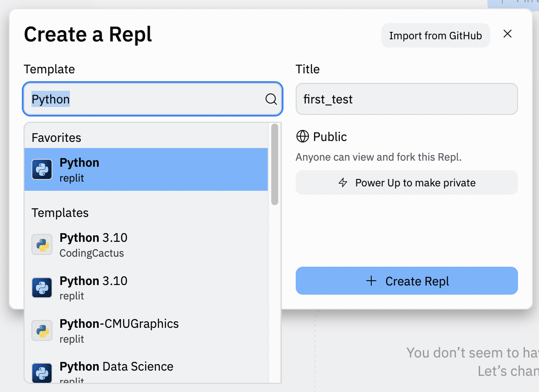
Task: Click the "Create a Repl" heading
Action: pyautogui.click(x=88, y=34)
